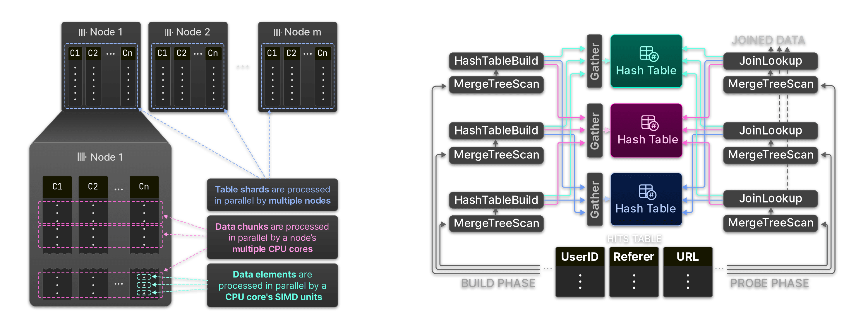Click Cn header in the enlarged Node 1
868x332 pixels.
144,187
